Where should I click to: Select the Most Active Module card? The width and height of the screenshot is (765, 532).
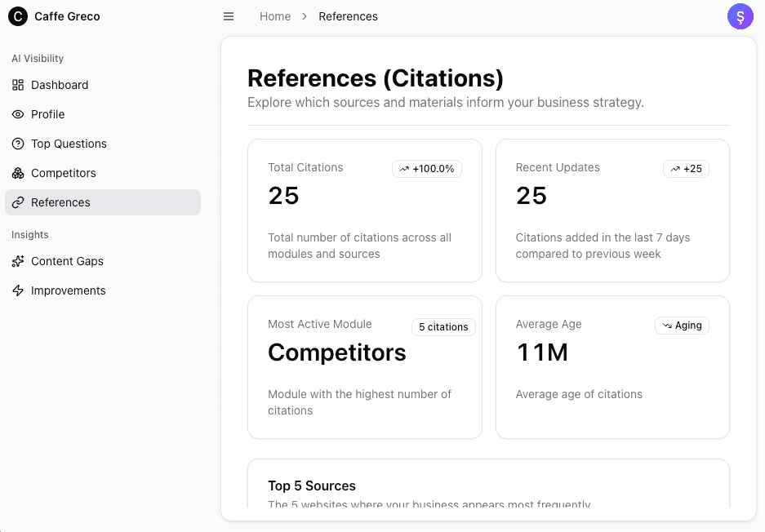(x=364, y=367)
